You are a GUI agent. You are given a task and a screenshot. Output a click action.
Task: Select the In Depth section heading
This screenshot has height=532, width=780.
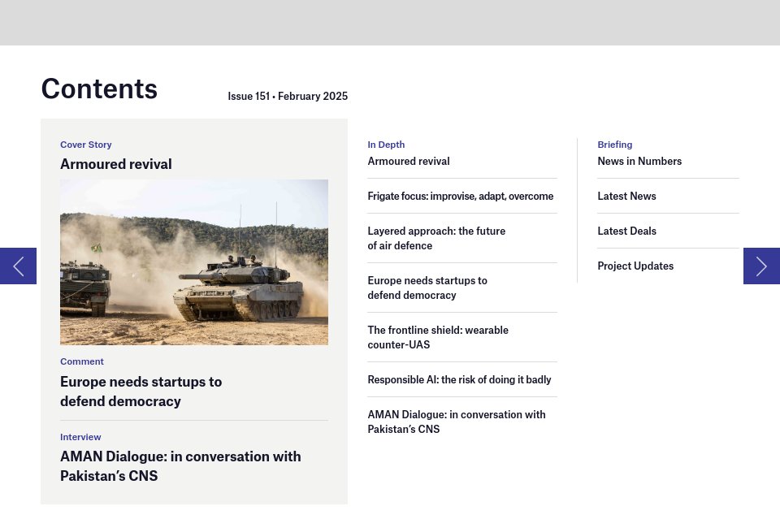[386, 145]
